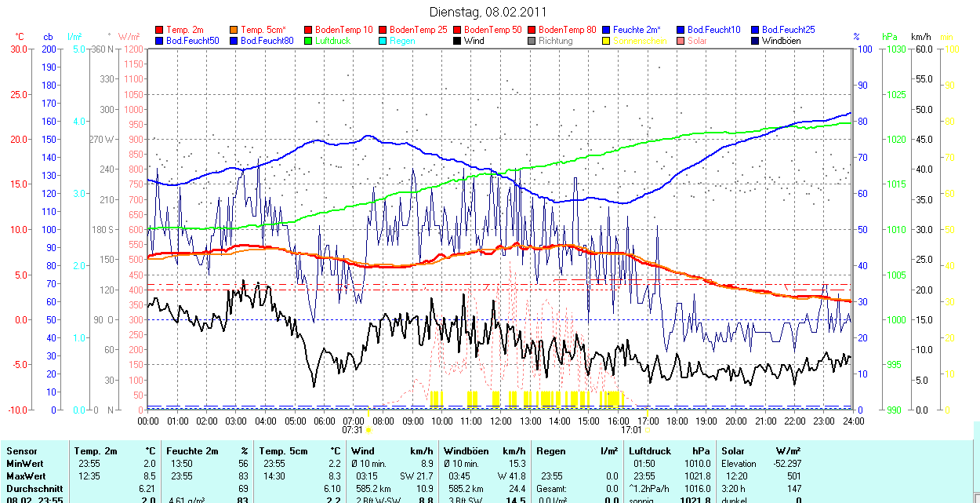
Task: Click the Windböen column header in table
Action: click(466, 451)
